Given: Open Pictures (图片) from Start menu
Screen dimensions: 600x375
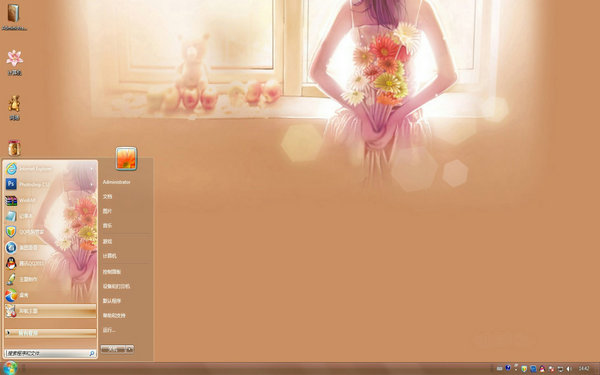Looking at the screenshot, I should (108, 211).
